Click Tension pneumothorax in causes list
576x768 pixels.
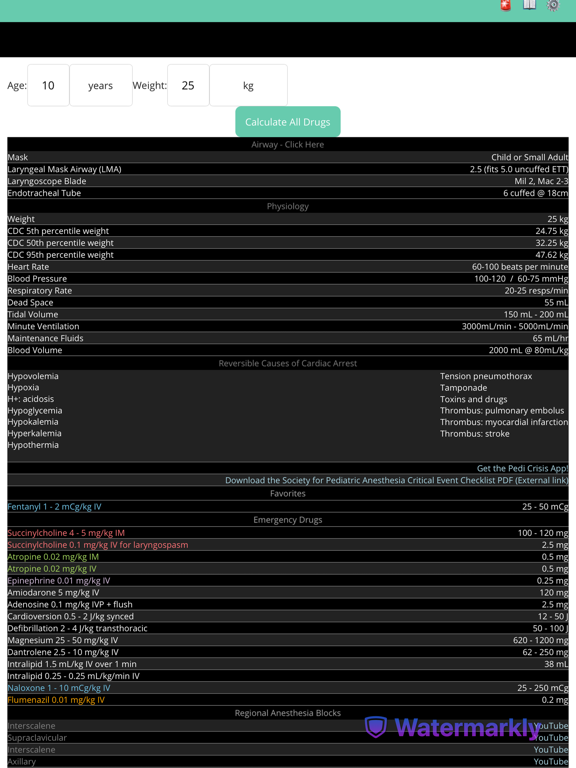[x=486, y=376]
